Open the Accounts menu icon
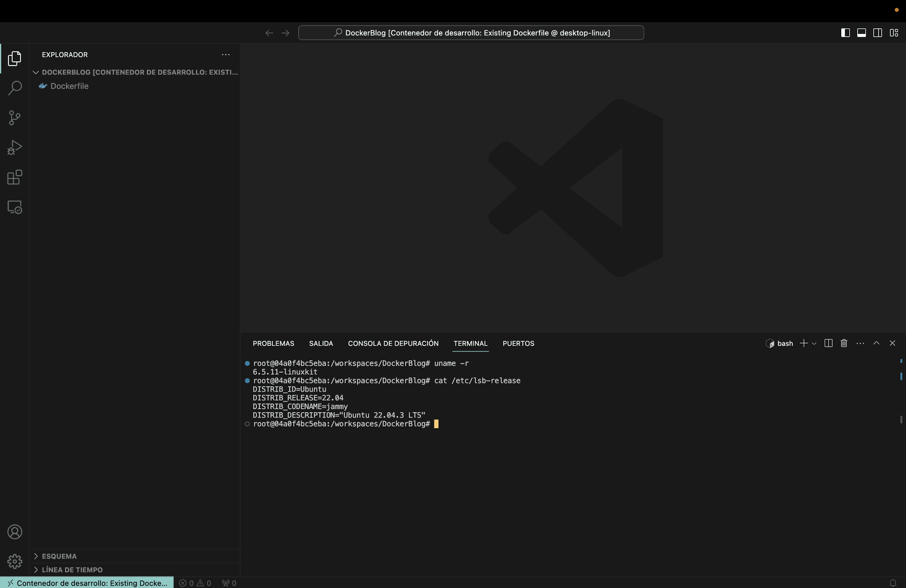Image resolution: width=906 pixels, height=588 pixels. tap(15, 532)
